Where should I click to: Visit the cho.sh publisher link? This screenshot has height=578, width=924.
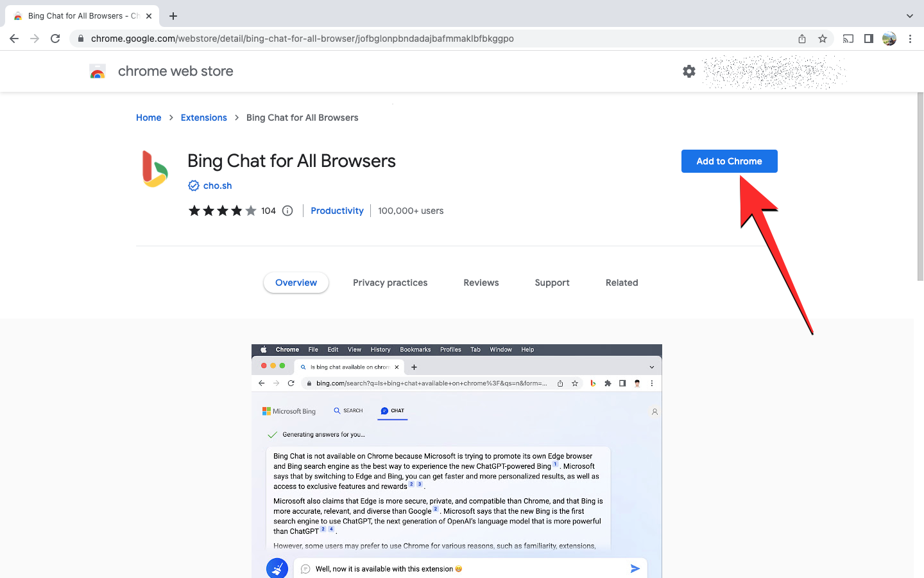point(218,186)
